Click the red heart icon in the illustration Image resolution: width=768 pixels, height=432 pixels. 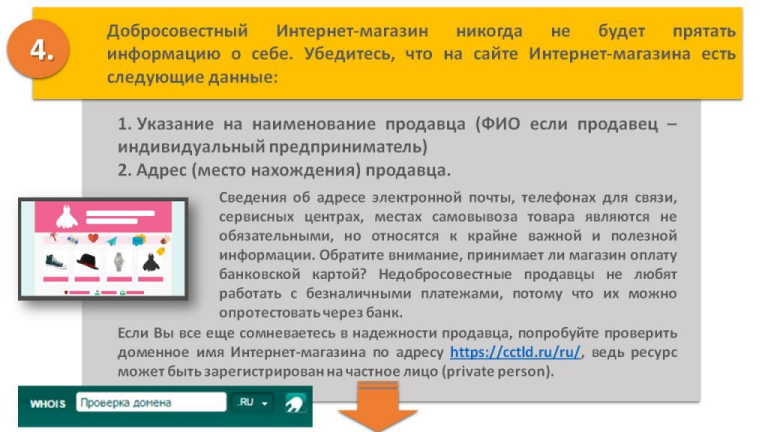93,239
